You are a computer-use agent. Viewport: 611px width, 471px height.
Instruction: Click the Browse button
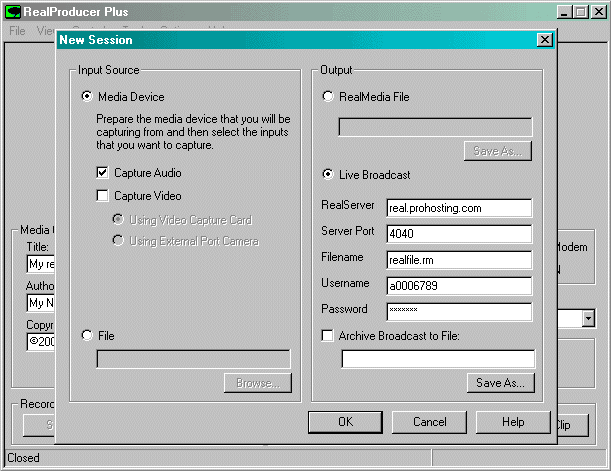258,383
